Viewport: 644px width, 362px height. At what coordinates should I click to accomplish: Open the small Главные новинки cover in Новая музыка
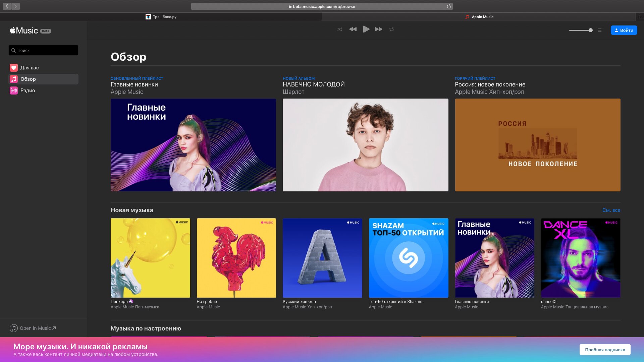point(494,258)
